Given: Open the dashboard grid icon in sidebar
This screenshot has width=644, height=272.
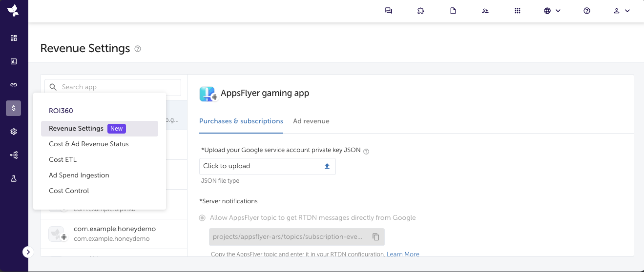Looking at the screenshot, I should point(14,38).
